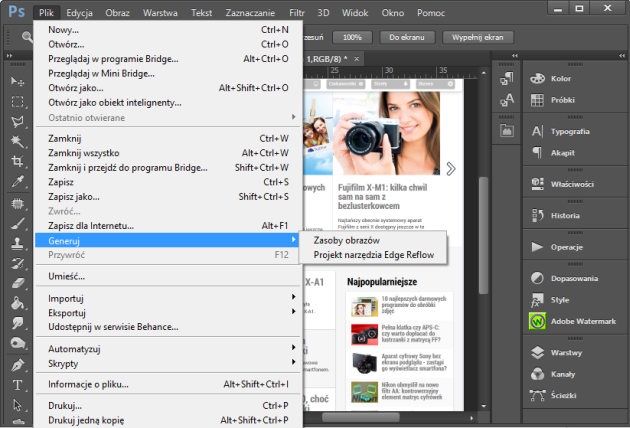The width and height of the screenshot is (630, 428).
Task: Select the Crop tool
Action: tap(17, 162)
